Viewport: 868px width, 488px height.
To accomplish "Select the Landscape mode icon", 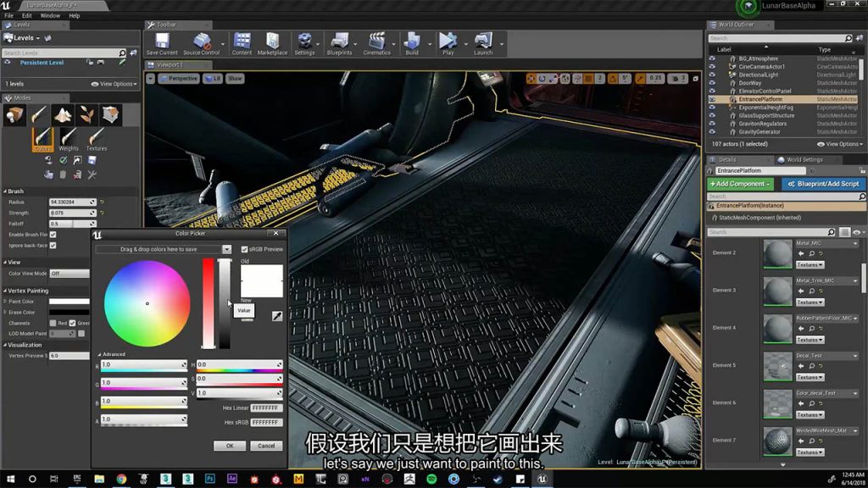I will pyautogui.click(x=63, y=114).
